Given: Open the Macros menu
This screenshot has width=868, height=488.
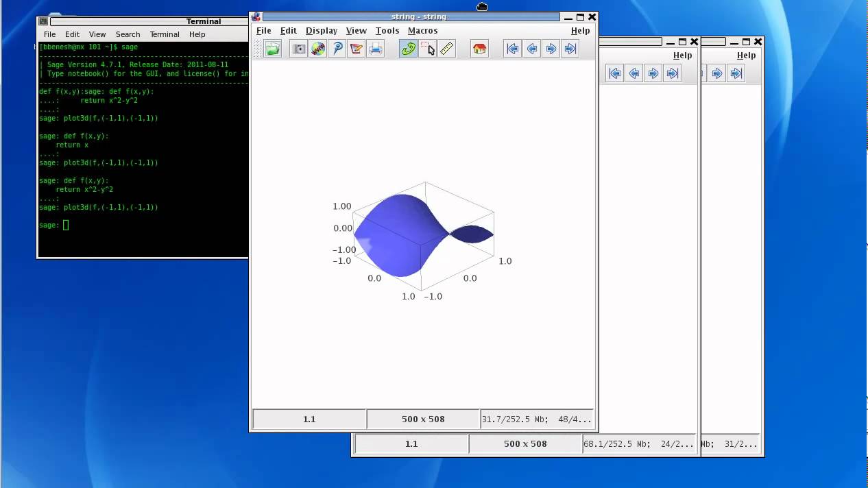Looking at the screenshot, I should [x=423, y=31].
